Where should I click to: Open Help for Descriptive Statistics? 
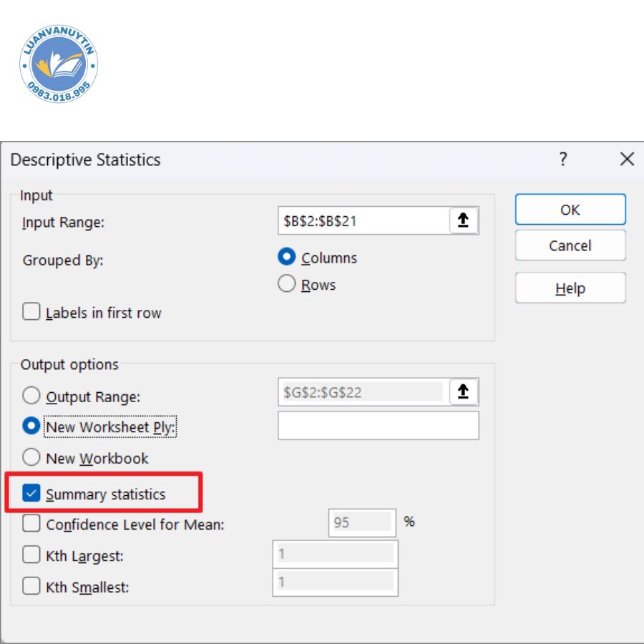point(570,288)
